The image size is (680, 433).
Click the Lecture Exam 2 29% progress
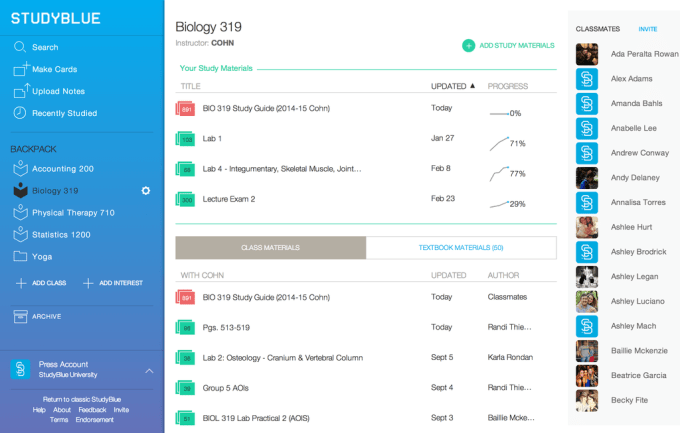click(x=507, y=204)
